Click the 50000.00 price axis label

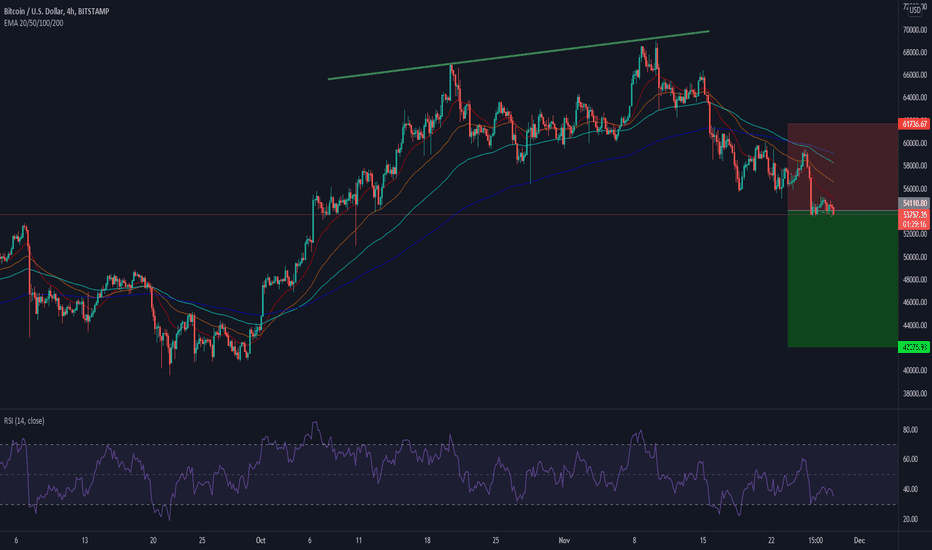(915, 257)
